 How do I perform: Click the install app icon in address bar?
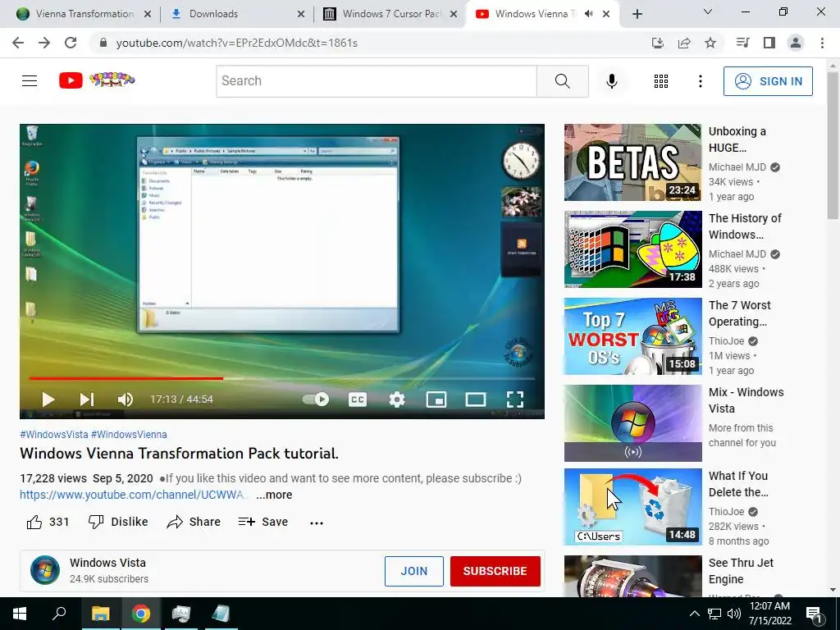click(x=657, y=43)
